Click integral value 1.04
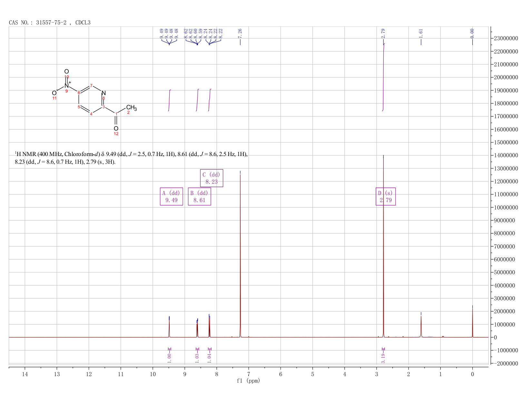The image size is (532, 411). click(x=209, y=358)
